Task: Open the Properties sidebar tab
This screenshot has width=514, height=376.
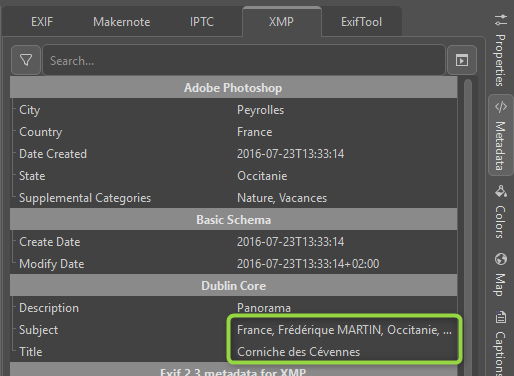Action: pos(501,50)
